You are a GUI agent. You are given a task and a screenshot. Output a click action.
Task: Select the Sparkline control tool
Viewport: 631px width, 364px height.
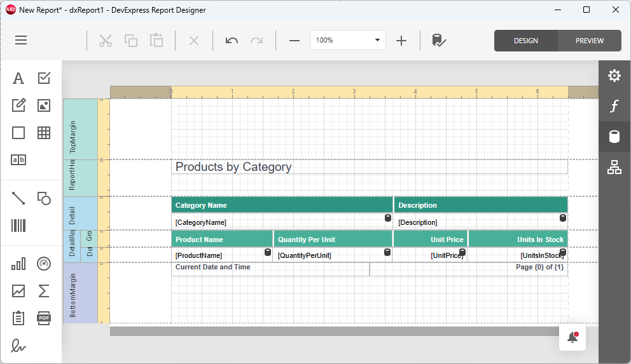pyautogui.click(x=18, y=291)
